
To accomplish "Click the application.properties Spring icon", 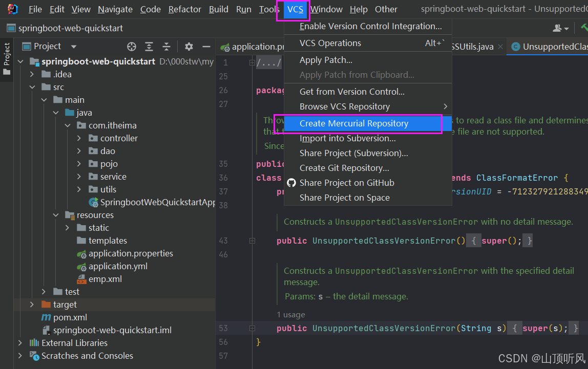I will pyautogui.click(x=82, y=254).
